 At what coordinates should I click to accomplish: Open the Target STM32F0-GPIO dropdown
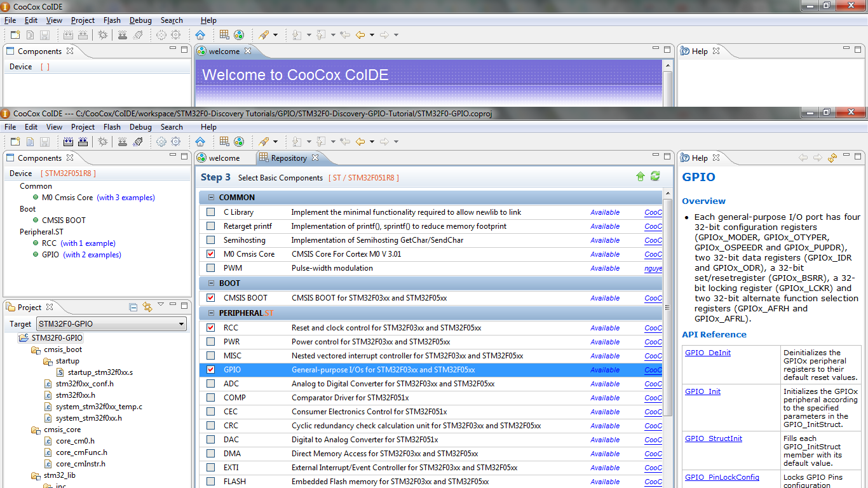181,324
